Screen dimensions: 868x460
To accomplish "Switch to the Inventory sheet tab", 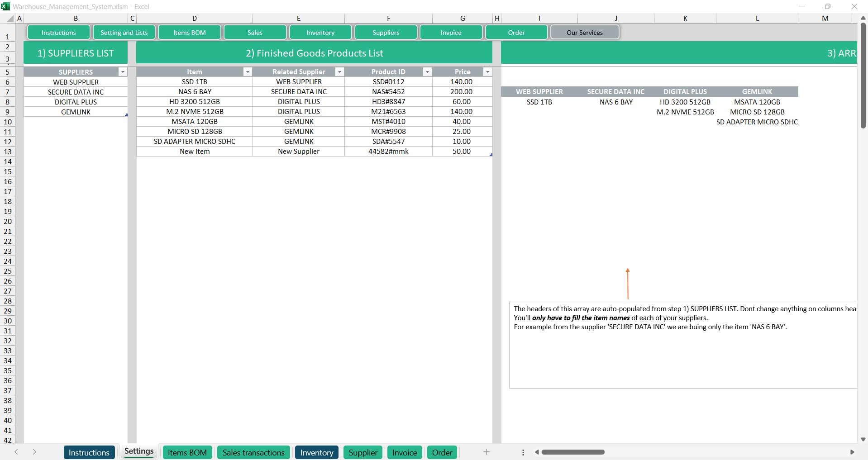I will pyautogui.click(x=316, y=452).
